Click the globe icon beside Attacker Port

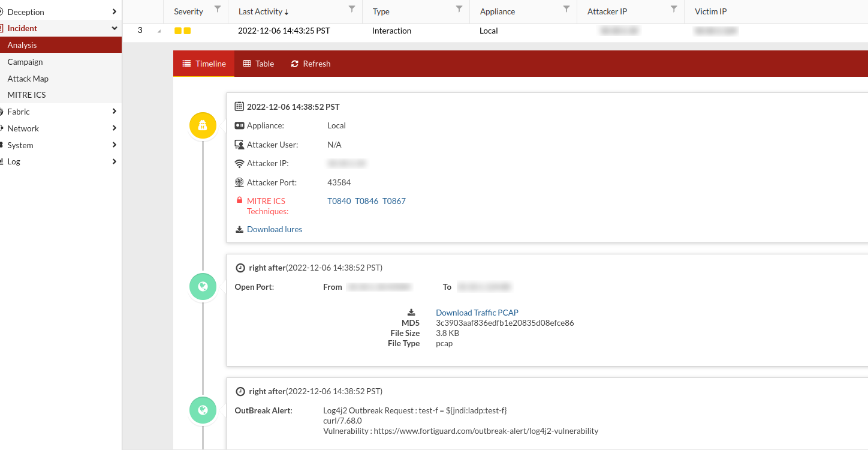click(x=239, y=182)
